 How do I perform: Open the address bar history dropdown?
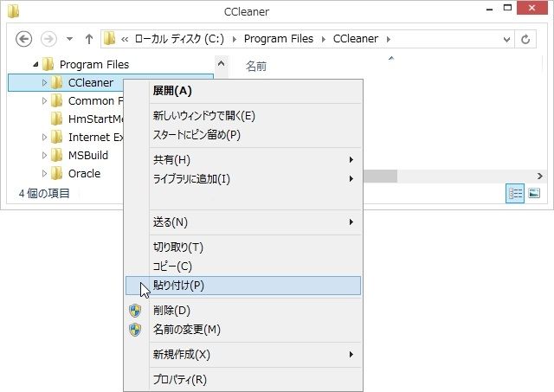(506, 39)
